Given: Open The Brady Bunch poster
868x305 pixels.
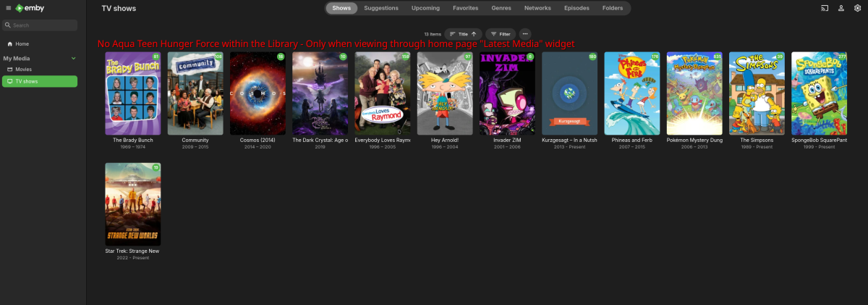Looking at the screenshot, I should coord(133,93).
